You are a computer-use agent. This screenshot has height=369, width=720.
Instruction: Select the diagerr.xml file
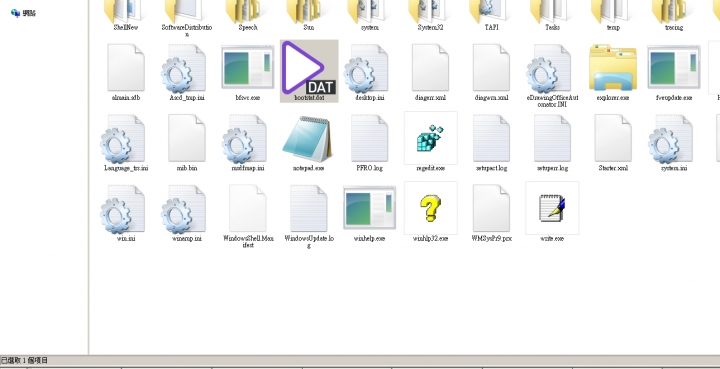431,68
